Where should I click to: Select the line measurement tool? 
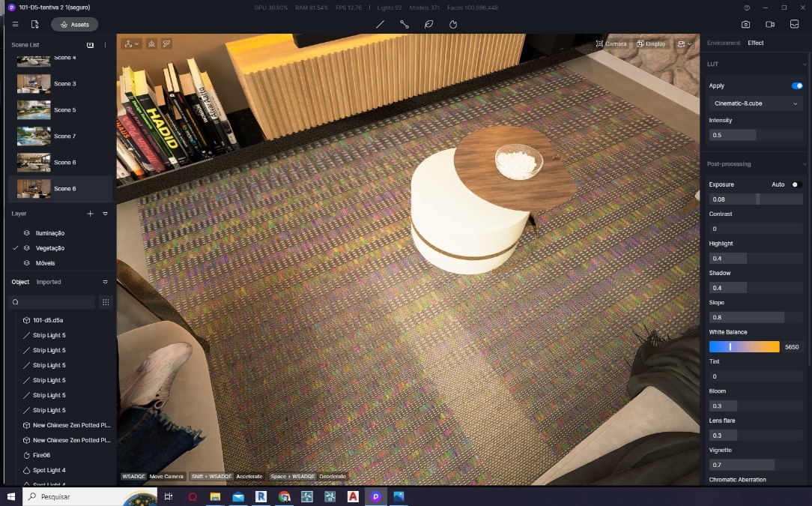pyautogui.click(x=380, y=24)
